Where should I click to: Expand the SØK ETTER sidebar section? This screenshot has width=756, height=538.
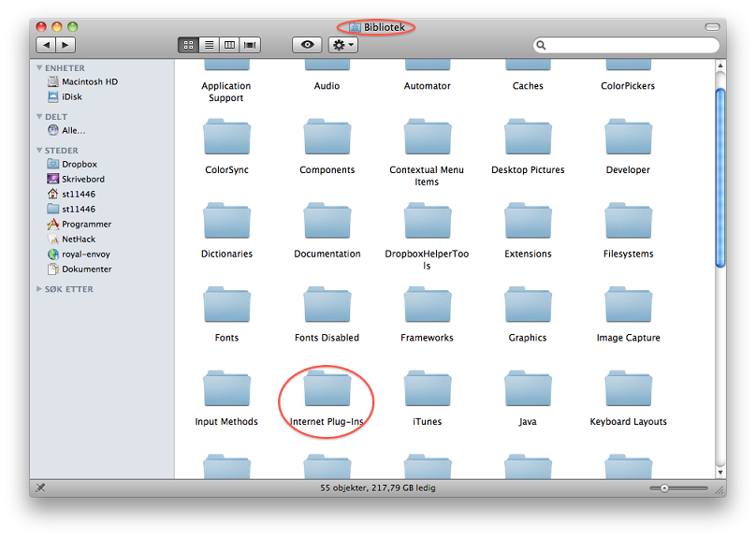point(39,289)
